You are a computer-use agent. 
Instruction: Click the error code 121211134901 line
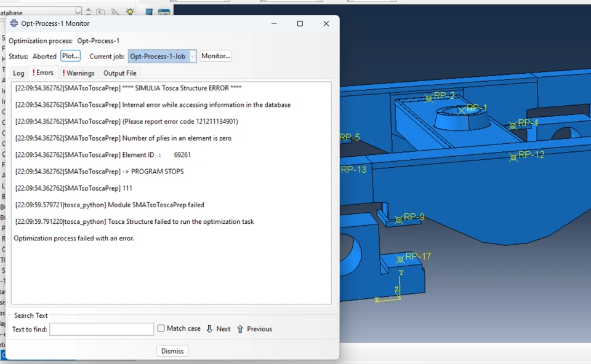pyautogui.click(x=127, y=122)
